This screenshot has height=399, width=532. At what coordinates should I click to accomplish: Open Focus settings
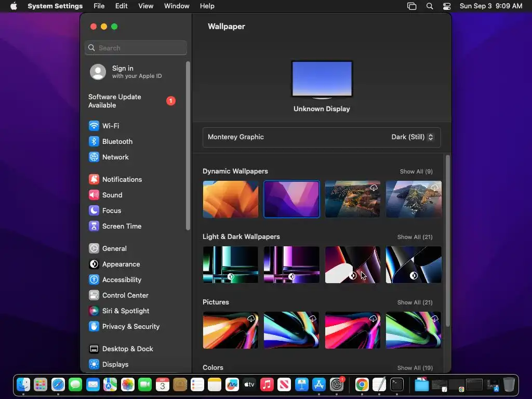[x=104, y=211]
